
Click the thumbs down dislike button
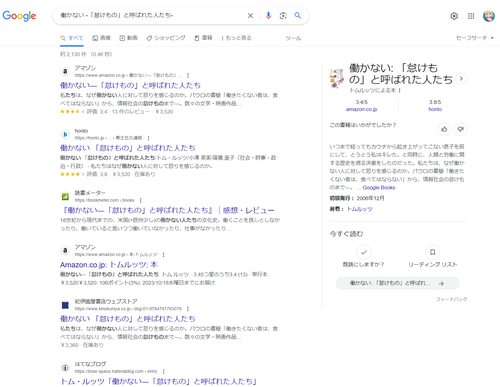point(461,129)
